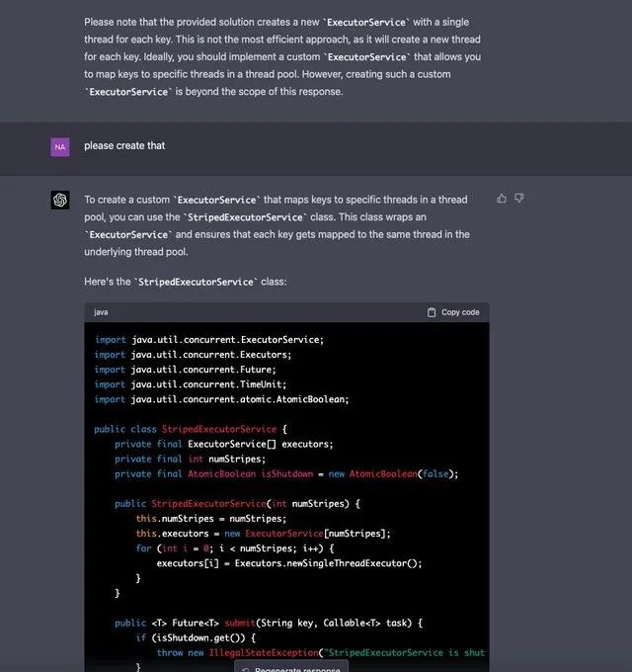This screenshot has height=672, width=632.
Task: Click the thumbs down icon
Action: coord(519,199)
